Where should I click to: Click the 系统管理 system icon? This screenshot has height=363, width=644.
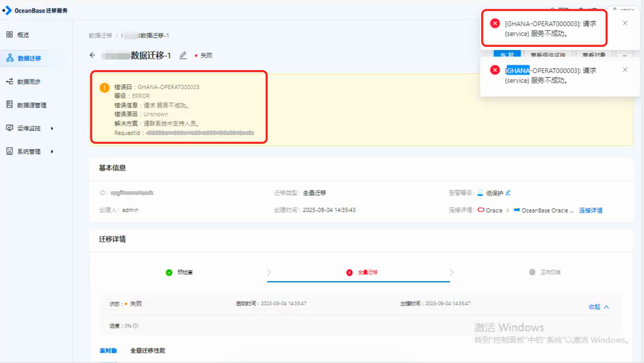(x=9, y=151)
